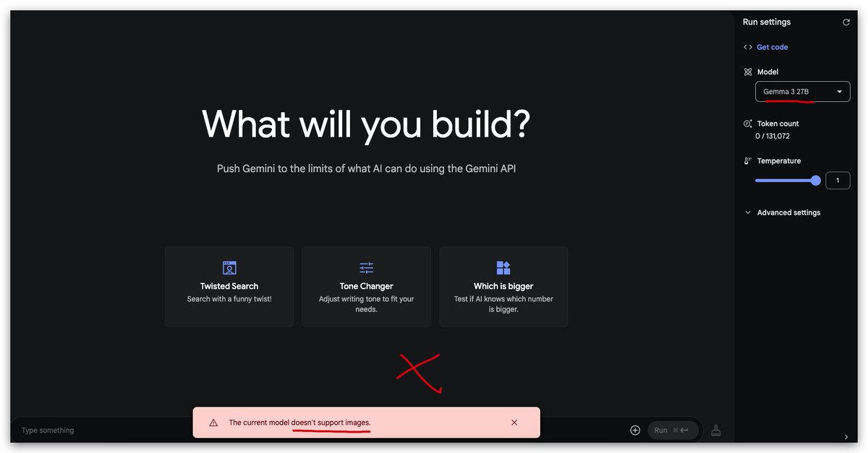The image size is (868, 453).
Task: Click the warning triangle icon in alert
Action: tap(213, 423)
